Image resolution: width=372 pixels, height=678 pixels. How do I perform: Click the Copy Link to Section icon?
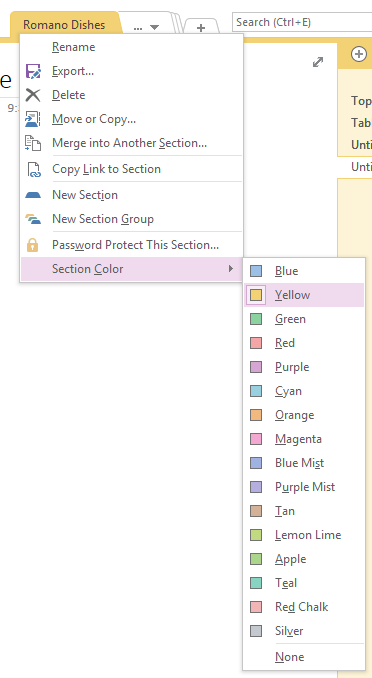point(33,169)
